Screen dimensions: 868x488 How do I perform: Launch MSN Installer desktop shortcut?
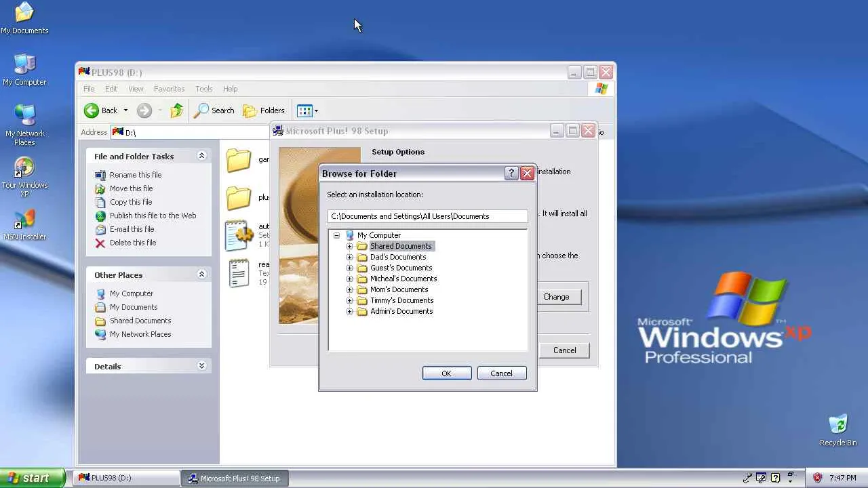click(24, 225)
